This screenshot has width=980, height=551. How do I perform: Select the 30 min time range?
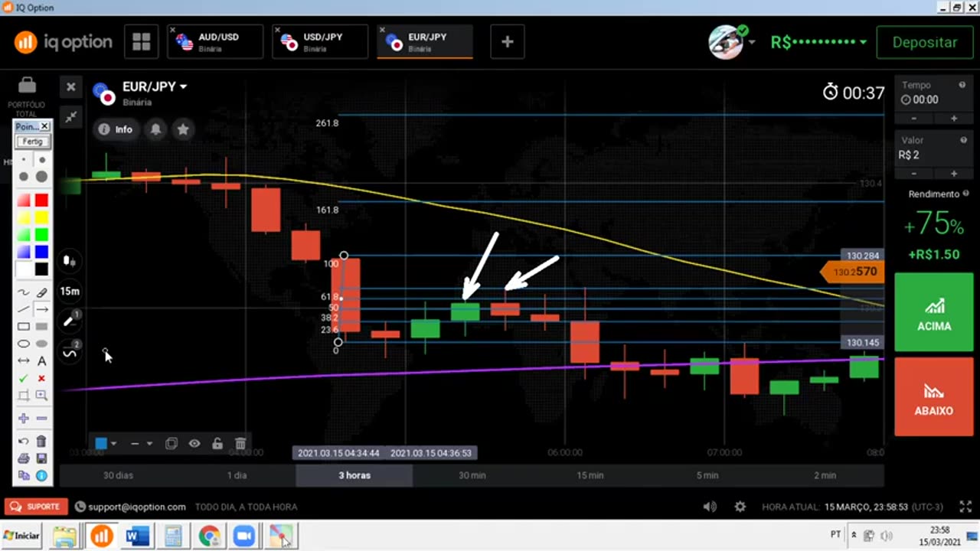click(x=472, y=475)
